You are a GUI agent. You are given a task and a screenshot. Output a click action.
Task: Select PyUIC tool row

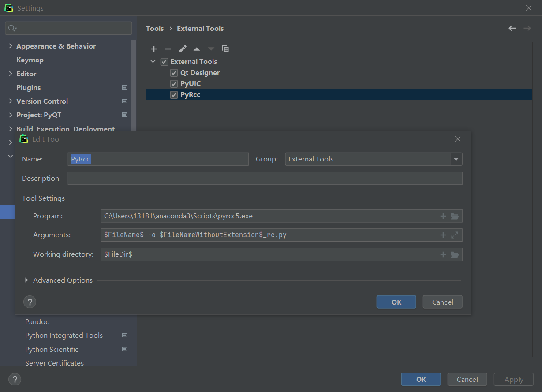tap(339, 84)
